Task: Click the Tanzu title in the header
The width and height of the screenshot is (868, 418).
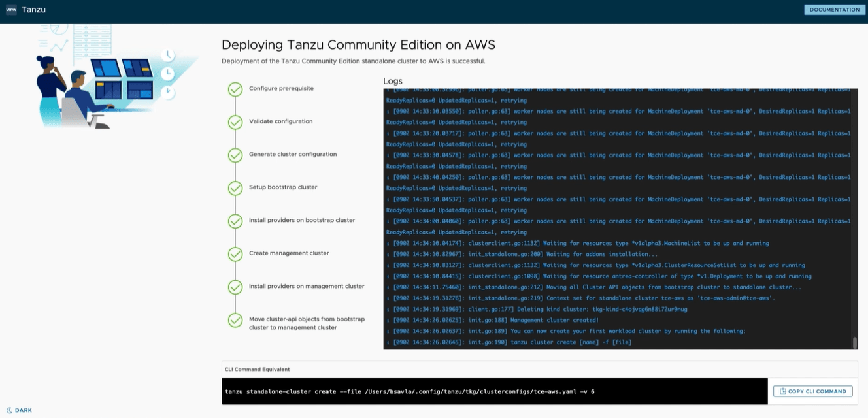Action: (33, 10)
